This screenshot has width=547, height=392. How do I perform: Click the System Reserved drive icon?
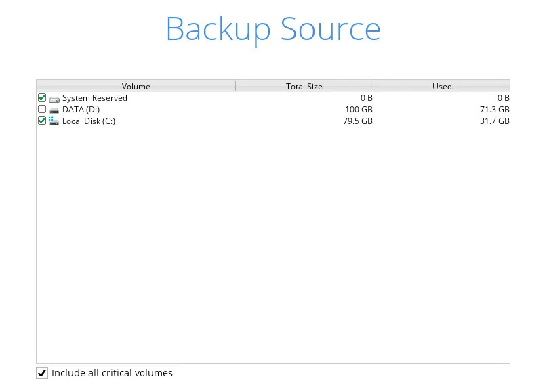(54, 98)
